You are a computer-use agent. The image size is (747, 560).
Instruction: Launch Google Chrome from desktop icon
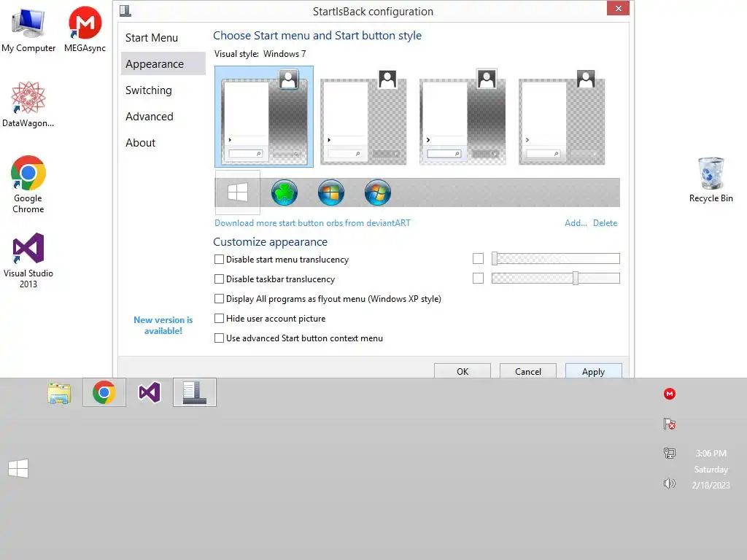pyautogui.click(x=28, y=184)
